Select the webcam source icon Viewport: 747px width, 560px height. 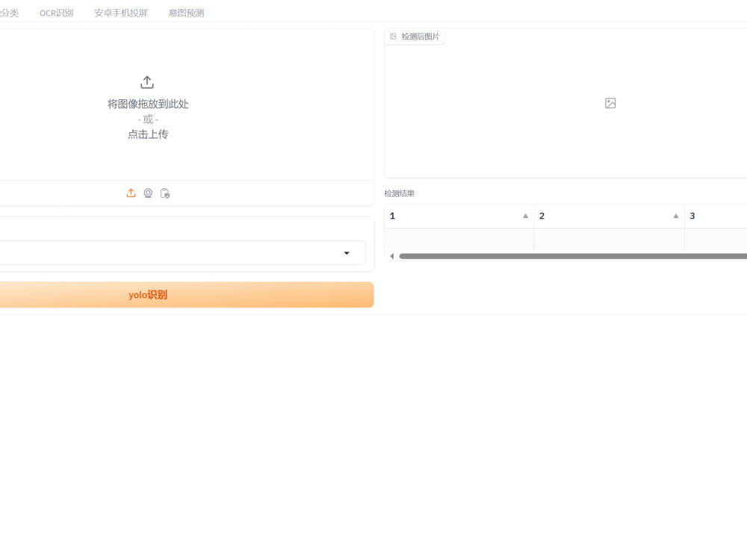148,193
